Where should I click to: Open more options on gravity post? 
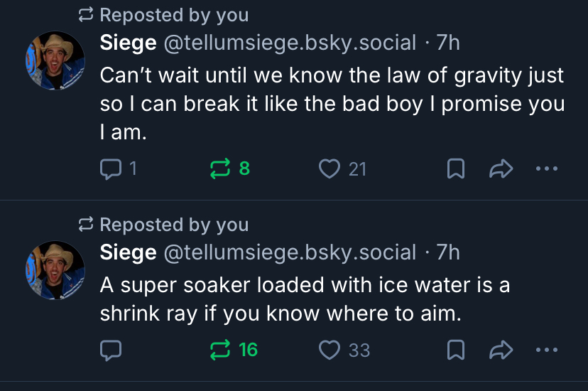pos(547,168)
